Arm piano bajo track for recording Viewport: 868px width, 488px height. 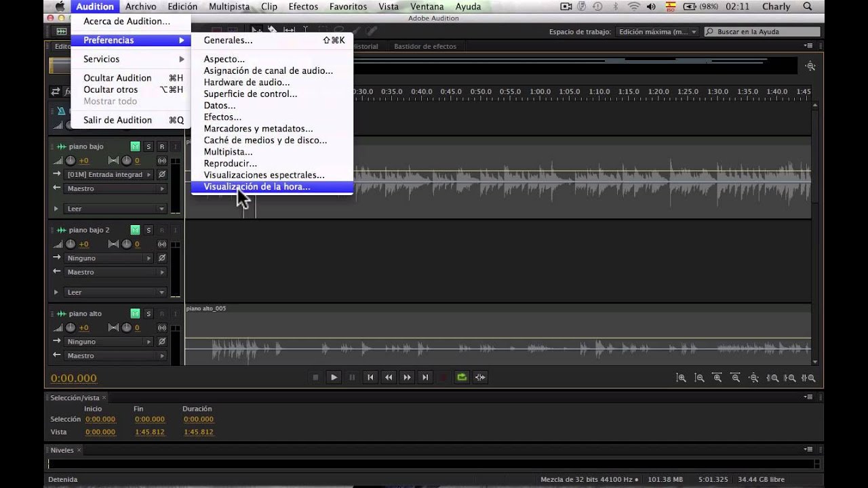pyautogui.click(x=162, y=146)
